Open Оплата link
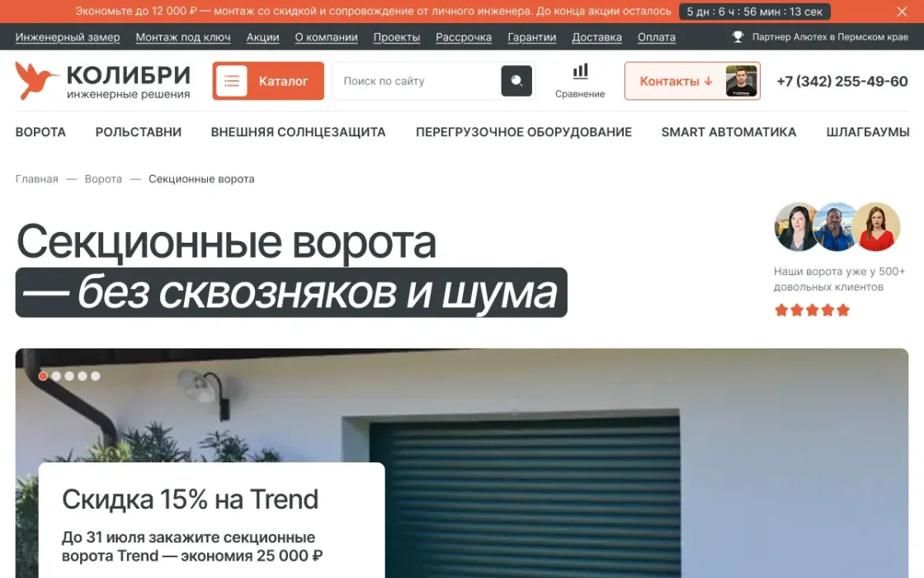 pyautogui.click(x=657, y=37)
